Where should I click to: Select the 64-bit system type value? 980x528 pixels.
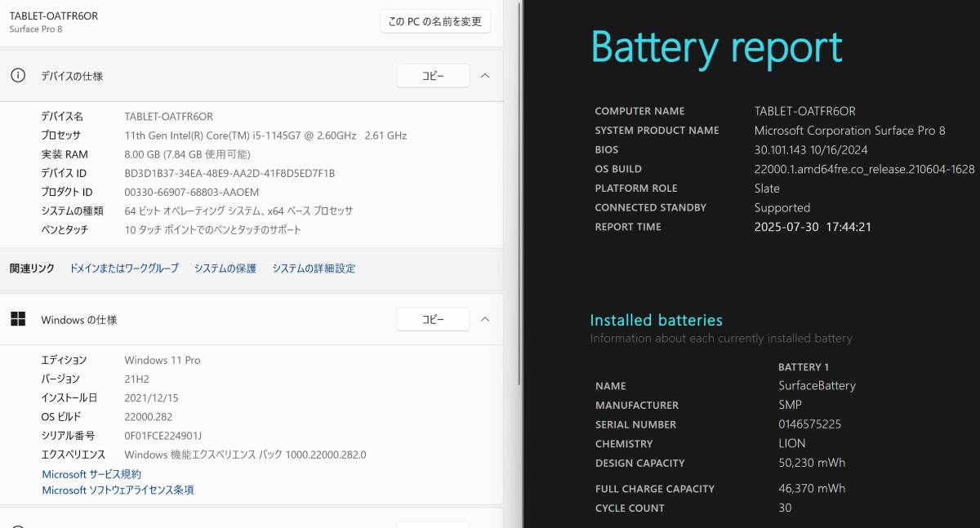coord(238,211)
